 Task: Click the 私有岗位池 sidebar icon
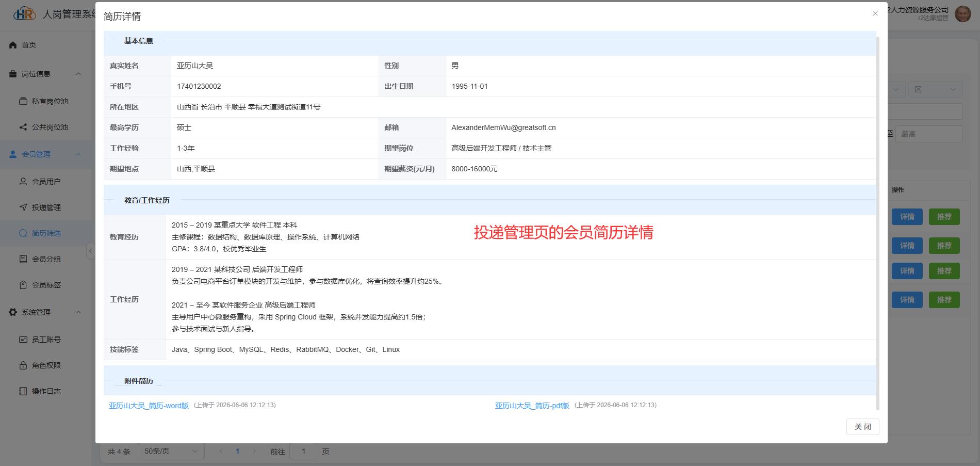(x=23, y=101)
